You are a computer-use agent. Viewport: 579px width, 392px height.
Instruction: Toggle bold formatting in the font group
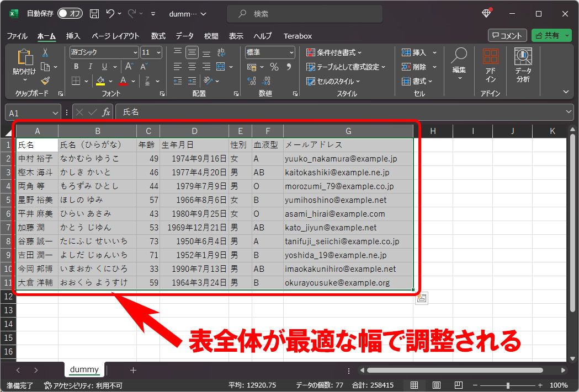coord(76,67)
